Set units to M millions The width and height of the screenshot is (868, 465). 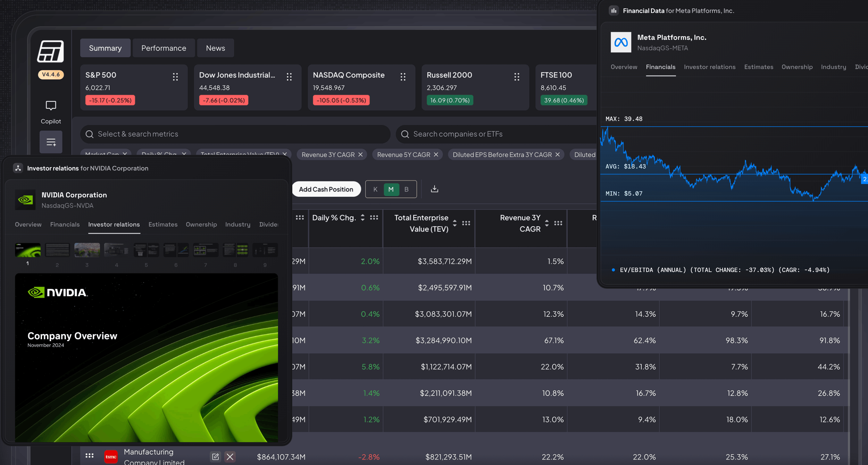pos(391,189)
